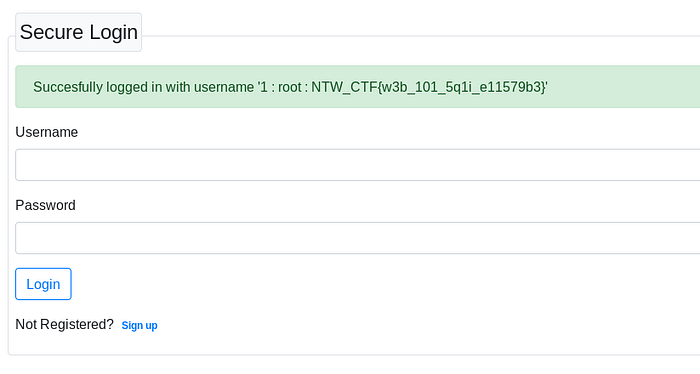
Task: Submit the form using the Login button
Action: click(43, 284)
